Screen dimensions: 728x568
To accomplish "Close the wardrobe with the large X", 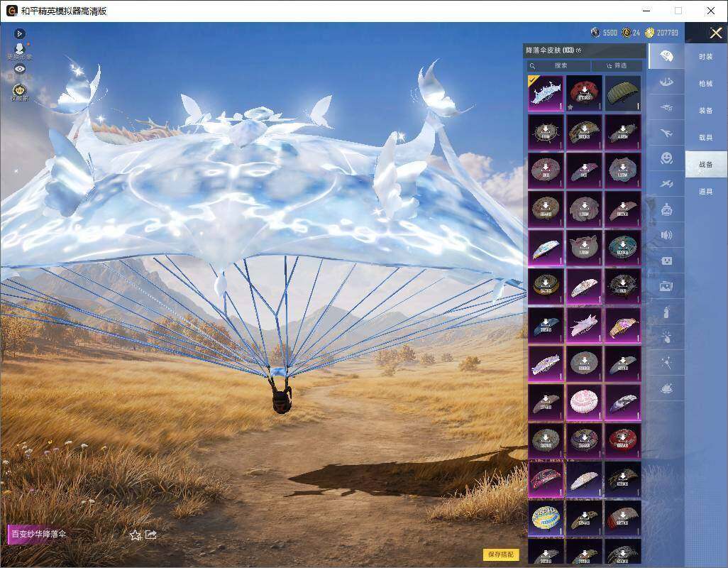I will click(715, 33).
